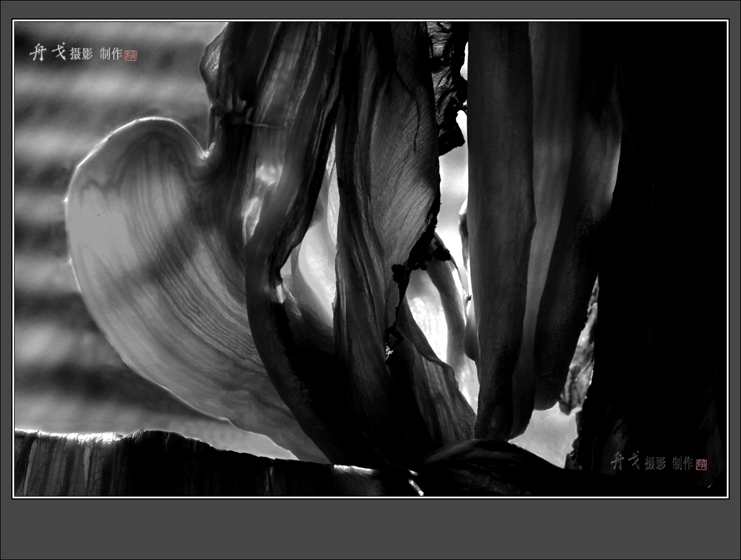Click the 制作 text in top-left watermark
This screenshot has height=560, width=741.
point(111,54)
